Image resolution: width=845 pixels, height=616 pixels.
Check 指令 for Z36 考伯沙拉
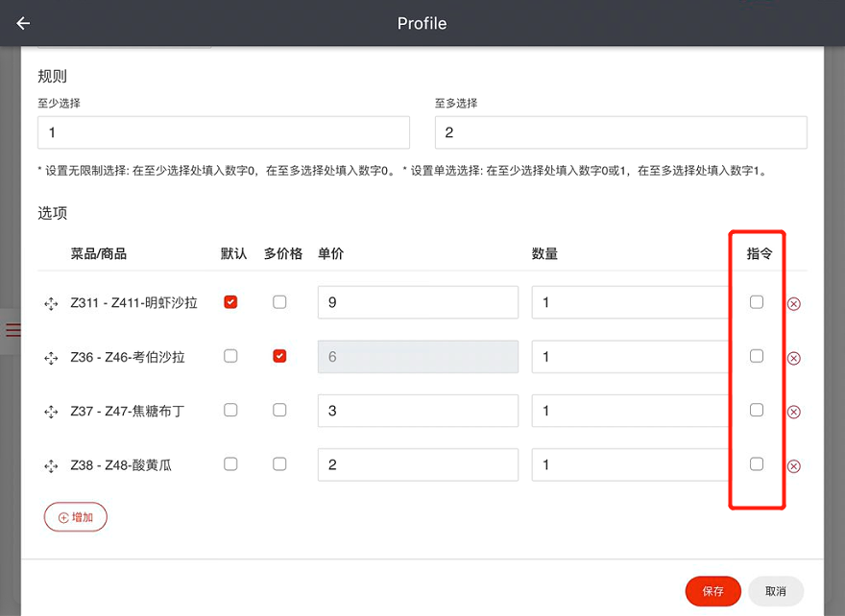[x=757, y=356]
